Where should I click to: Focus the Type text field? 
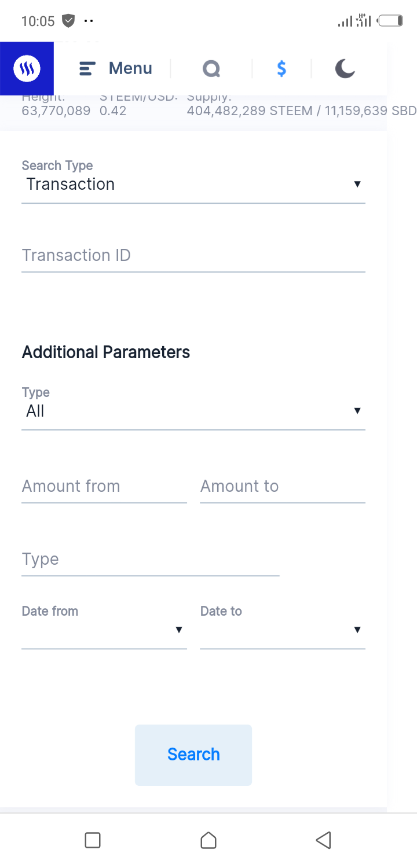coord(151,560)
